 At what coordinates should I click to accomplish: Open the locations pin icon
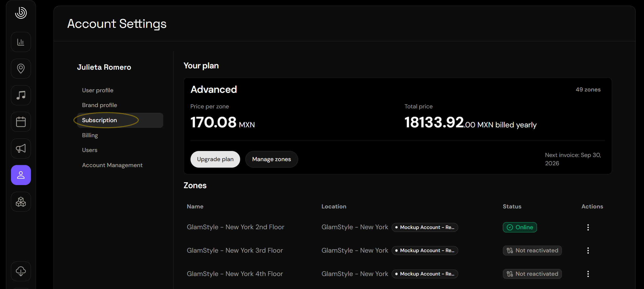pyautogui.click(x=21, y=69)
